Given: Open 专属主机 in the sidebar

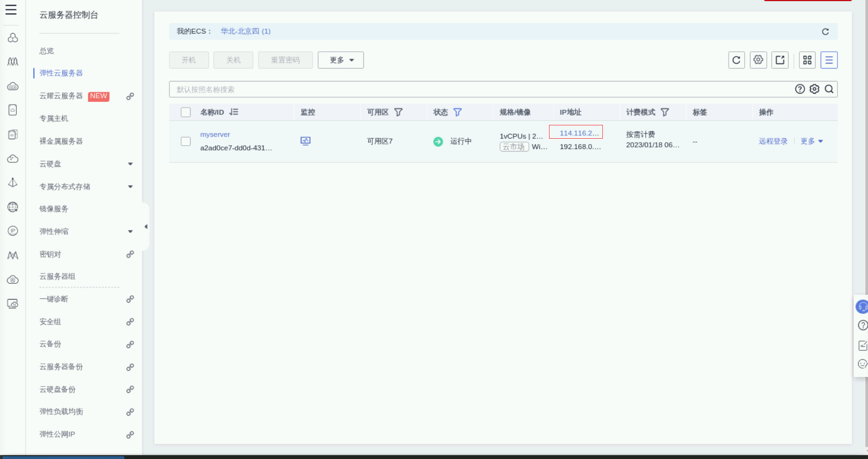Looking at the screenshot, I should click(54, 118).
